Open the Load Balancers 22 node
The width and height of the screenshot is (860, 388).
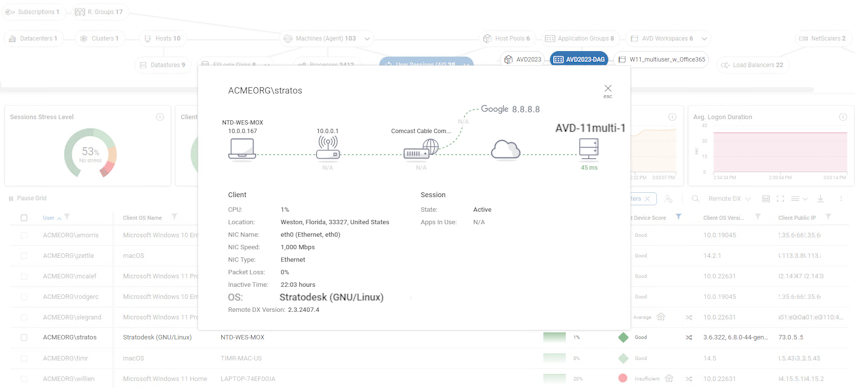(x=753, y=65)
